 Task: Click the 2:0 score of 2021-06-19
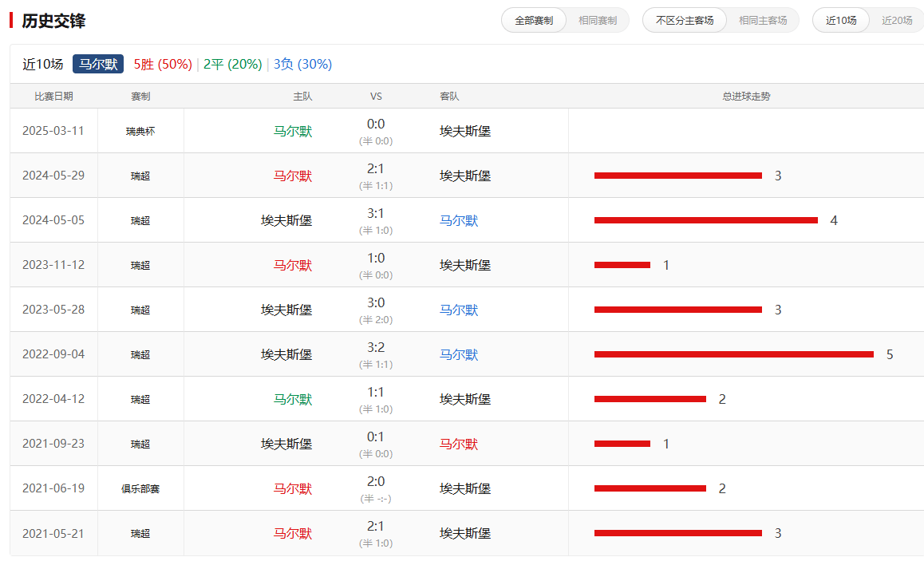[x=376, y=483]
